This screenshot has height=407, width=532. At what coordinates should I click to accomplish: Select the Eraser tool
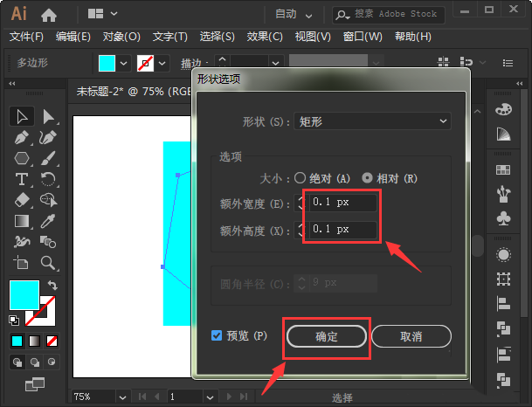[22, 200]
